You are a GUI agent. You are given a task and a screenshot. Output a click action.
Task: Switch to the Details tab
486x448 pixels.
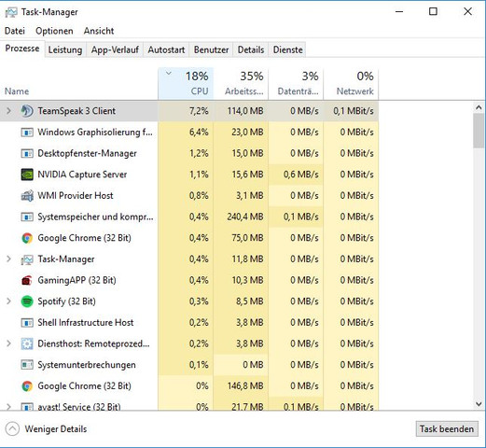coord(251,49)
